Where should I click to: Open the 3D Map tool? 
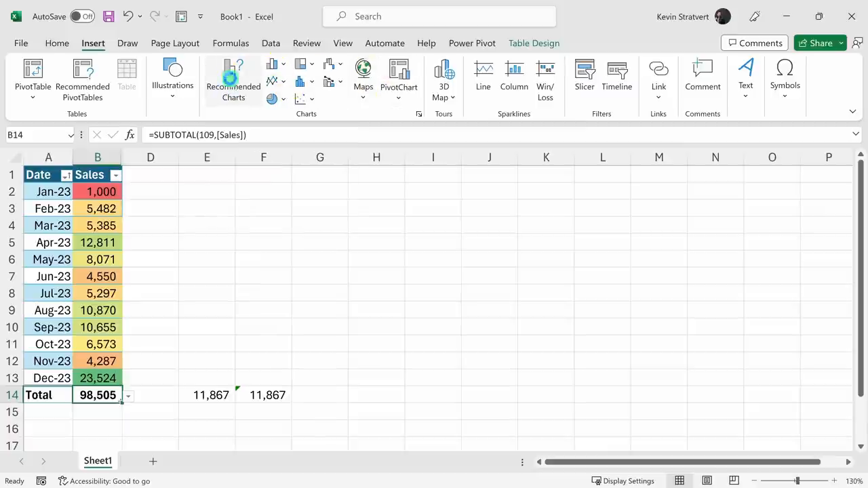tap(444, 79)
